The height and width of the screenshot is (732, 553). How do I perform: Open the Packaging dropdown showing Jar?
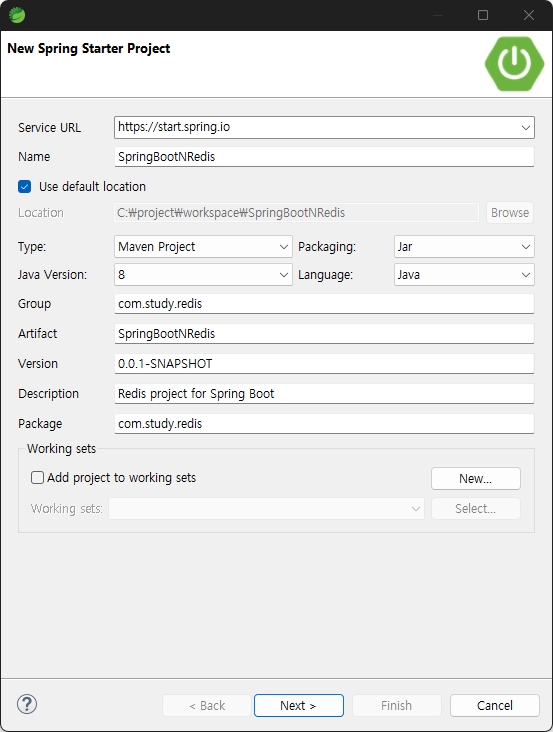coord(464,246)
